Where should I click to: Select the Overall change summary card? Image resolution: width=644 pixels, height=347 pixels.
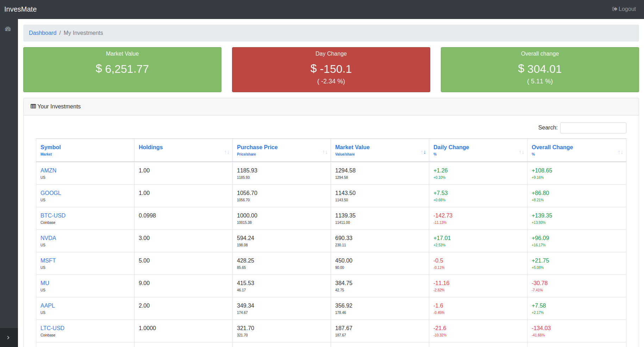point(540,70)
